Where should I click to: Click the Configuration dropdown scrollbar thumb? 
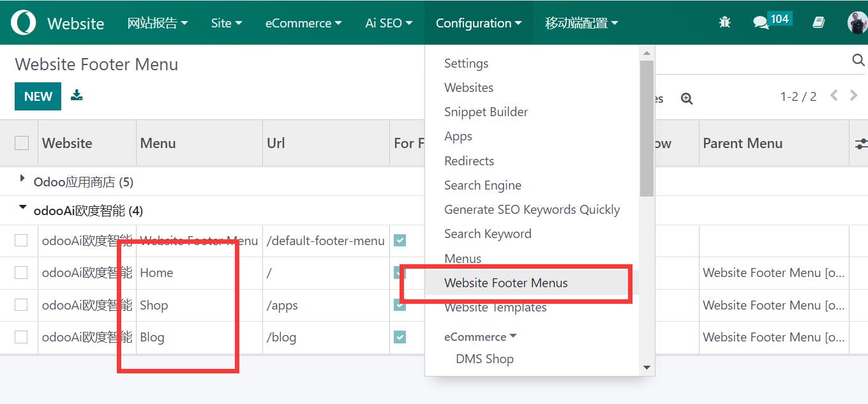click(x=647, y=128)
